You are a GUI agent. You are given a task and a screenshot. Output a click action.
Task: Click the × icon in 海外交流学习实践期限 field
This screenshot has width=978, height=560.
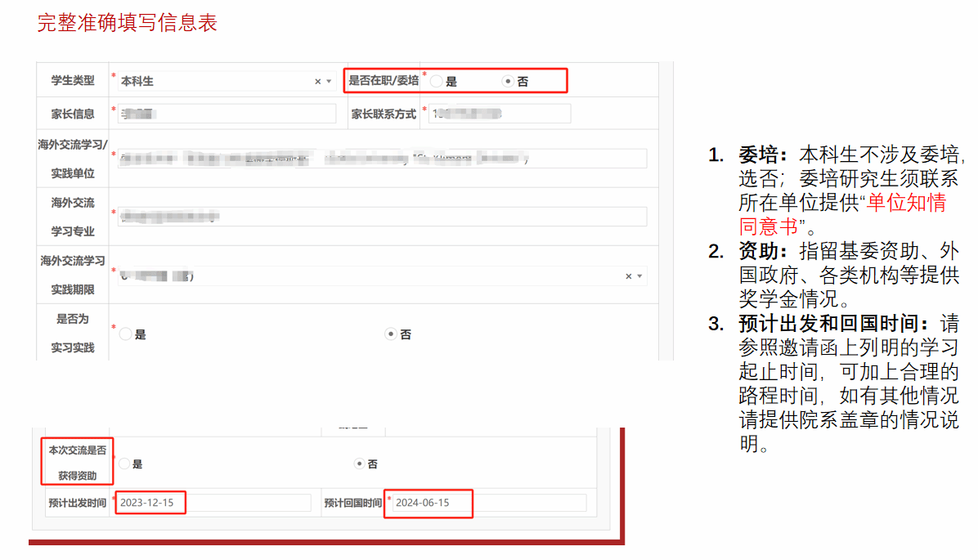tap(628, 276)
